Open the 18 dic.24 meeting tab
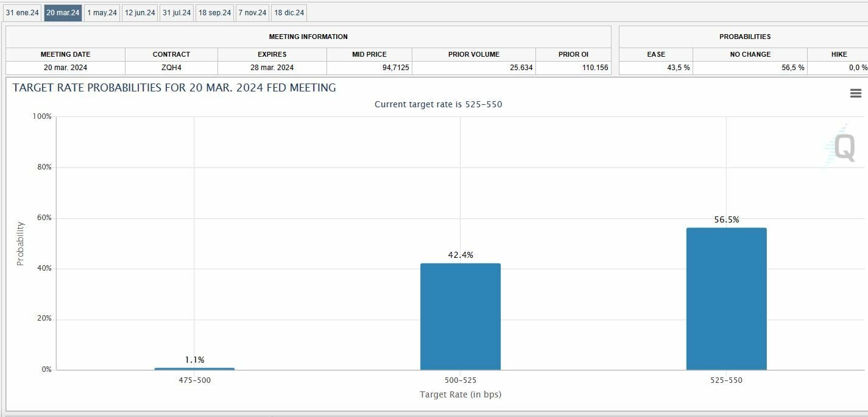The image size is (868, 417). (x=289, y=12)
